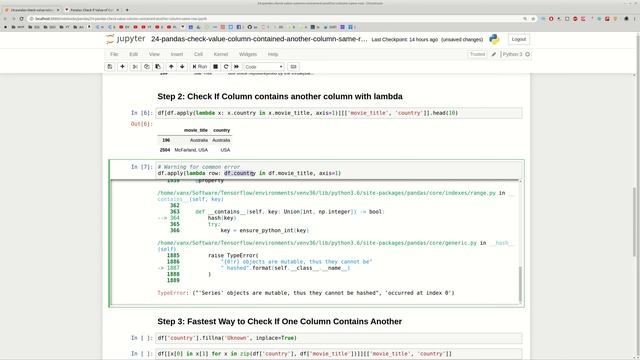Close the first browser tab

pyautogui.click(x=58, y=9)
